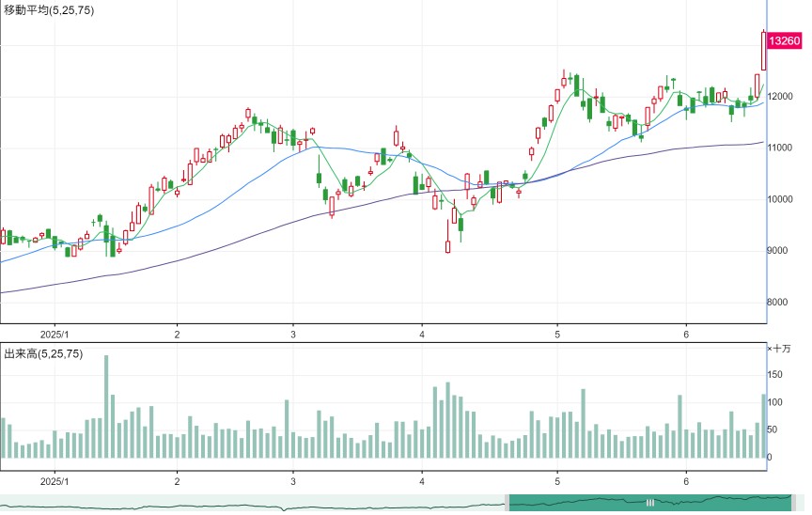This screenshot has height=515, width=812.
Task: Click the 2025/1 label under the price chart
Action: [55, 335]
